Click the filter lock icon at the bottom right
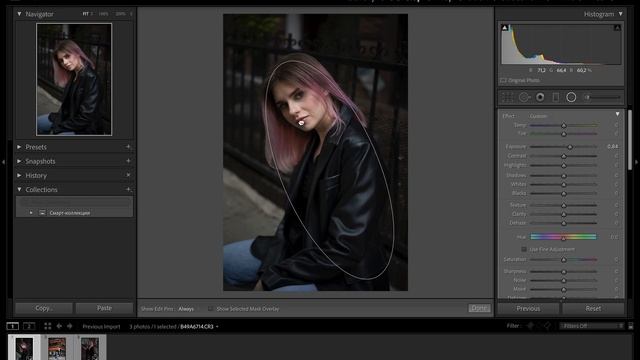Screen dimensions: 640x360 pos(631,326)
